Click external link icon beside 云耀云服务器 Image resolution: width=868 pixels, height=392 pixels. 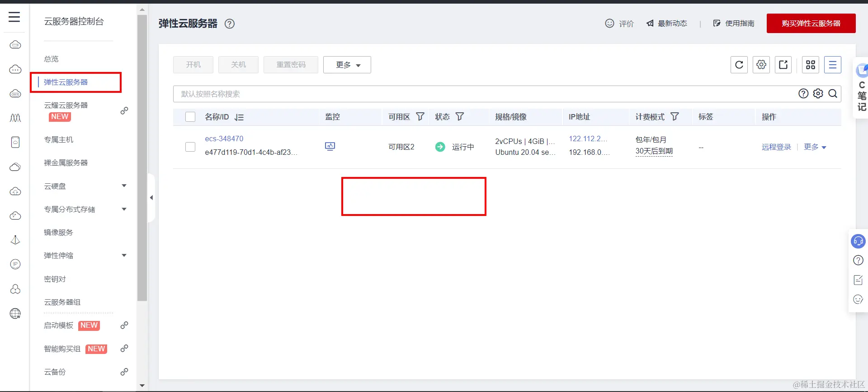coord(124,111)
